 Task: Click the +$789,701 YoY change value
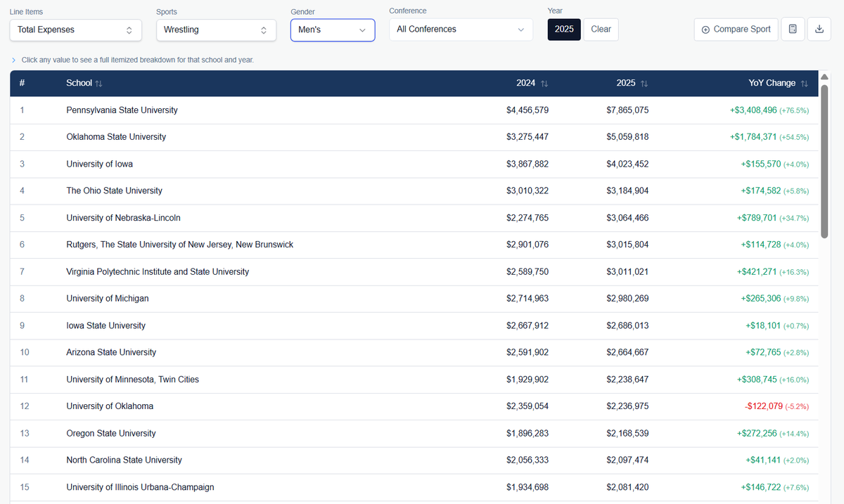tap(757, 218)
